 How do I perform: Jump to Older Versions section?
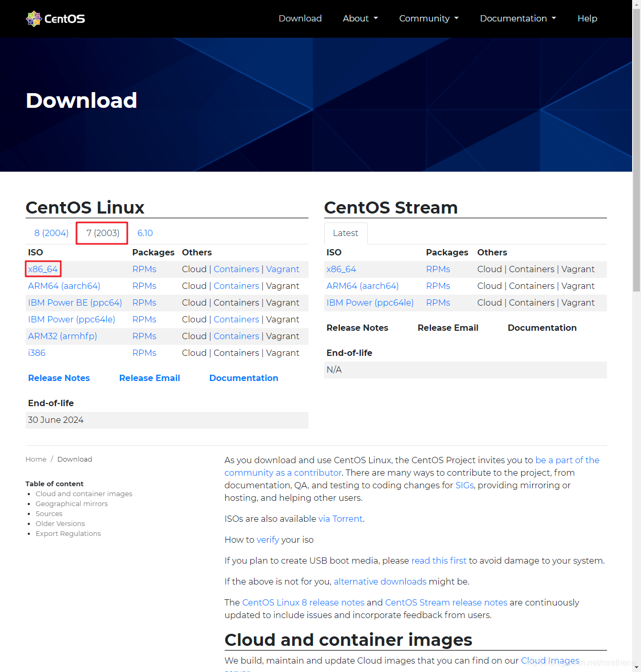tap(60, 523)
